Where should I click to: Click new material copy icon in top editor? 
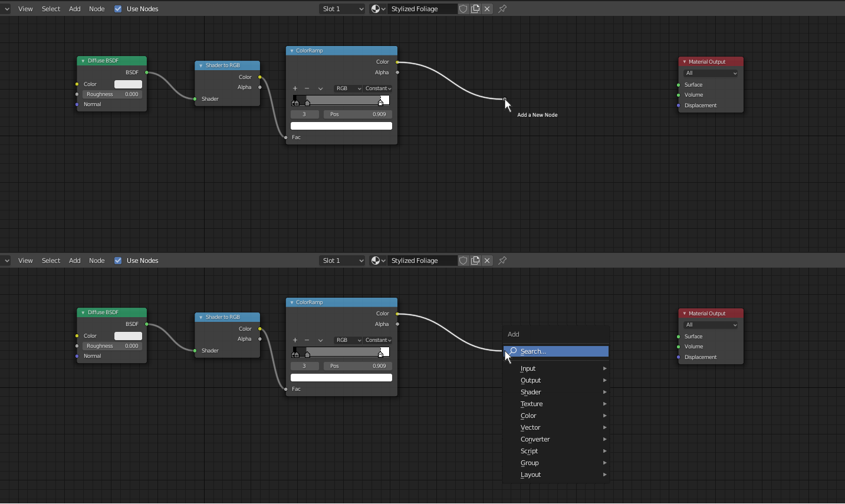(475, 9)
